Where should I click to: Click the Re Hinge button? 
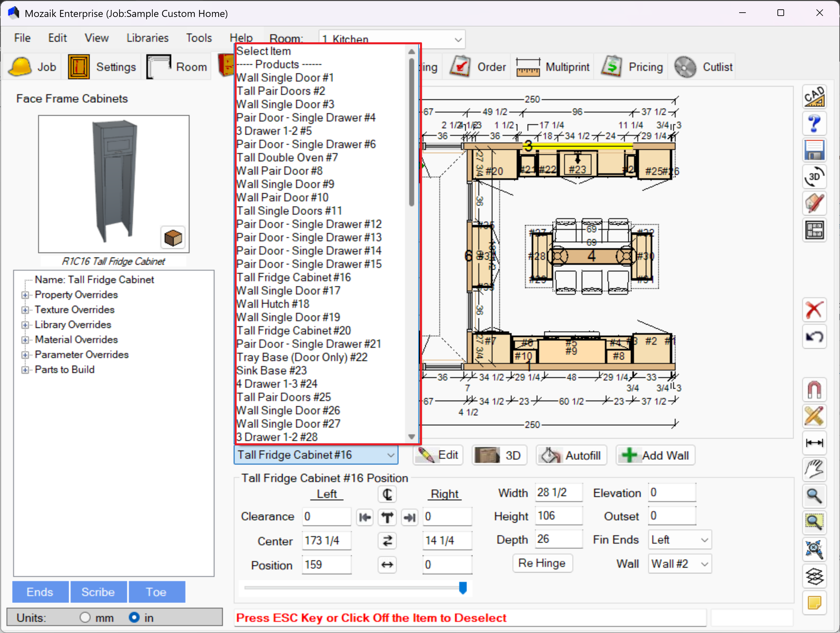click(x=542, y=563)
